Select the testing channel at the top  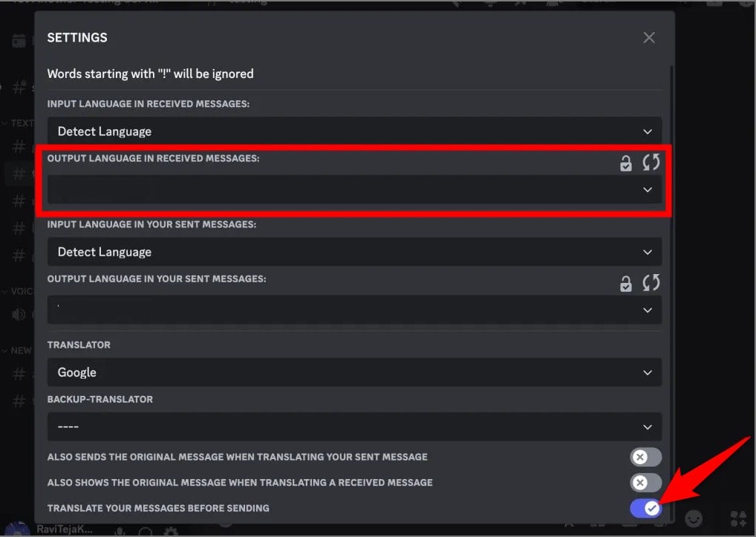245,2
